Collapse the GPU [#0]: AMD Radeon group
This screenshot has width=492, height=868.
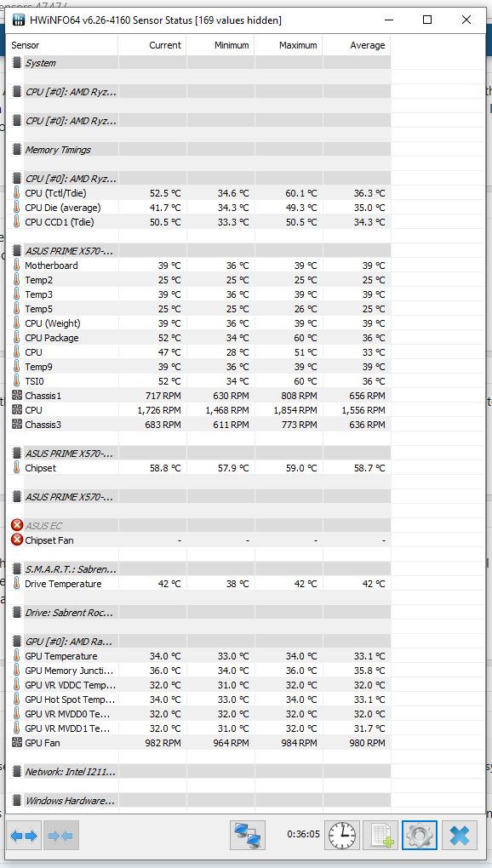(x=200, y=642)
